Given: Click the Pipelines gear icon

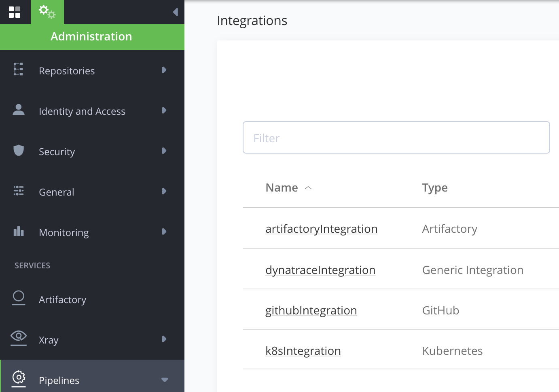Looking at the screenshot, I should click(x=19, y=378).
